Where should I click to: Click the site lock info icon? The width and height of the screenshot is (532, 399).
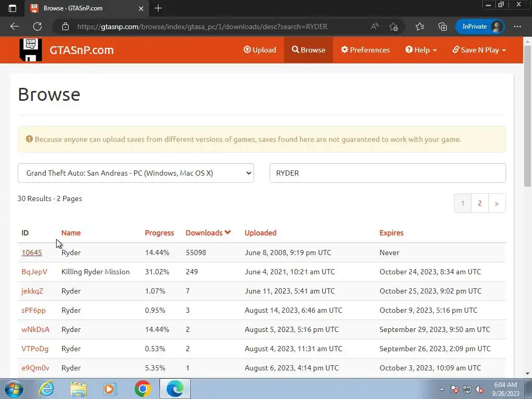pyautogui.click(x=65, y=26)
